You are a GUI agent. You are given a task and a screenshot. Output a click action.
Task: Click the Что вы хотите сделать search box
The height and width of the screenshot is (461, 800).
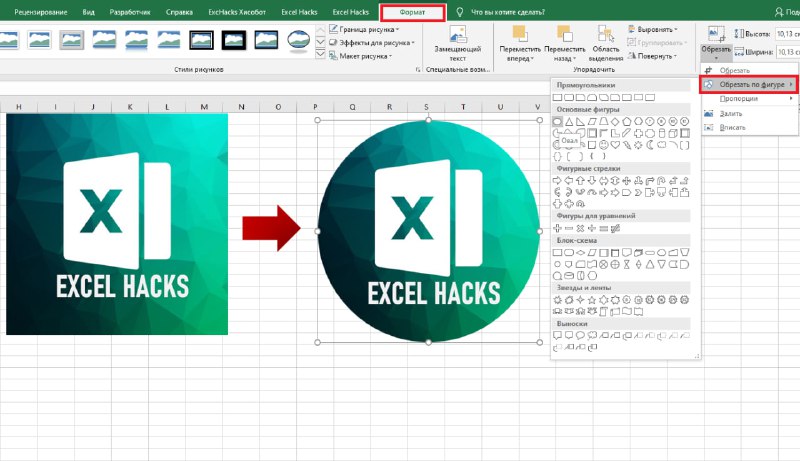click(x=508, y=12)
